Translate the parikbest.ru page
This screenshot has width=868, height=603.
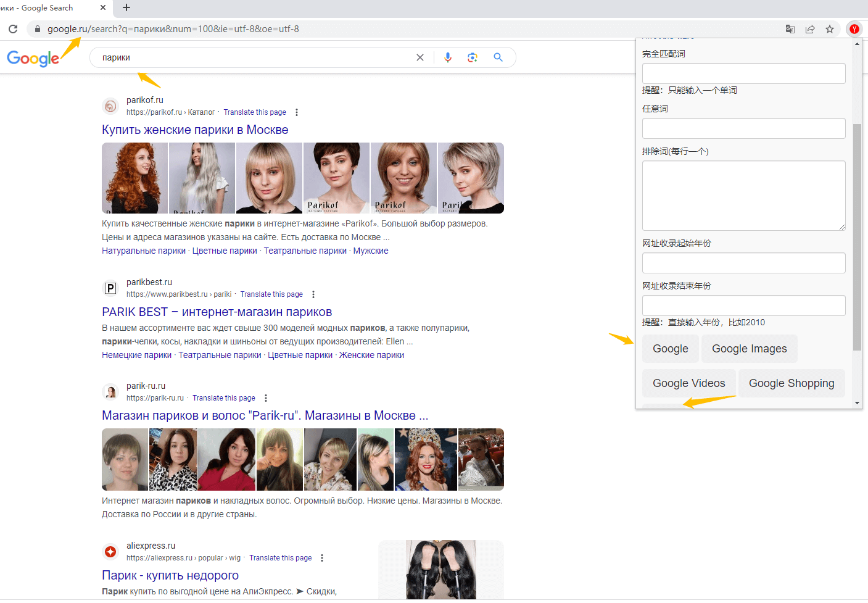click(271, 294)
